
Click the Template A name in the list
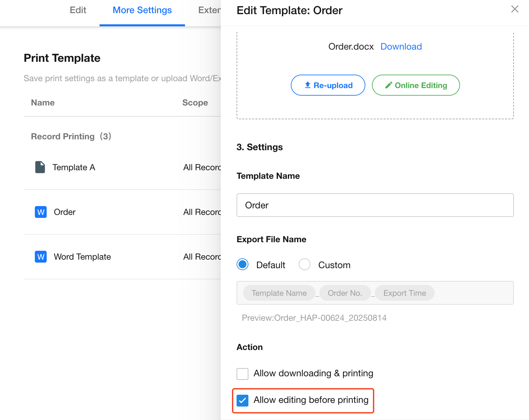[74, 167]
